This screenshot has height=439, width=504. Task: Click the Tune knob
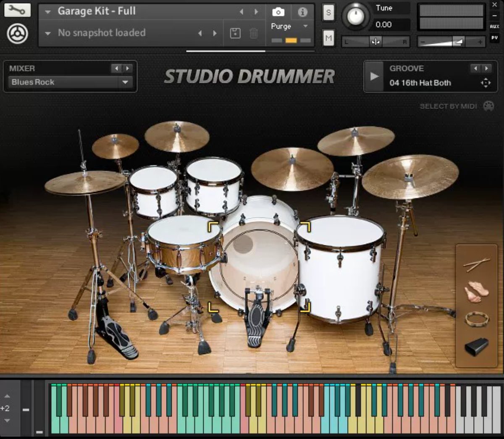(x=355, y=16)
